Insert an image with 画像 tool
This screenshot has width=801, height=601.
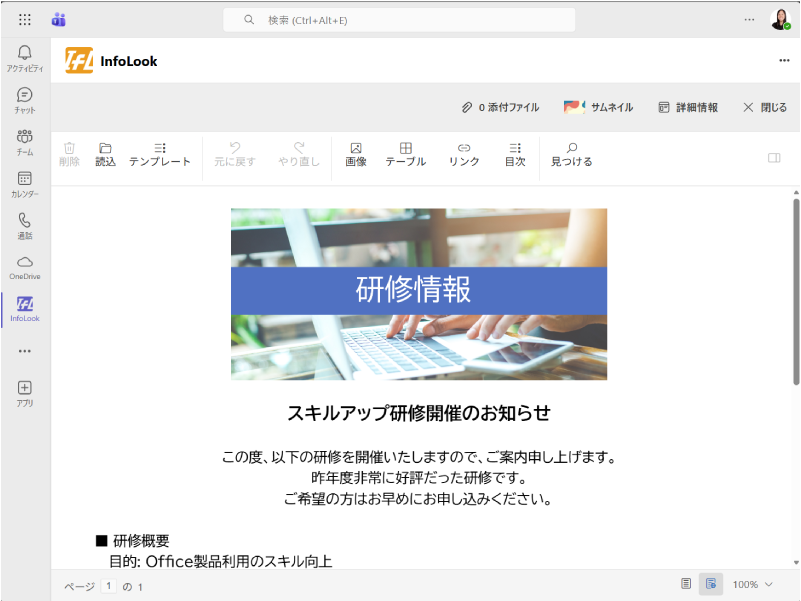coord(356,154)
